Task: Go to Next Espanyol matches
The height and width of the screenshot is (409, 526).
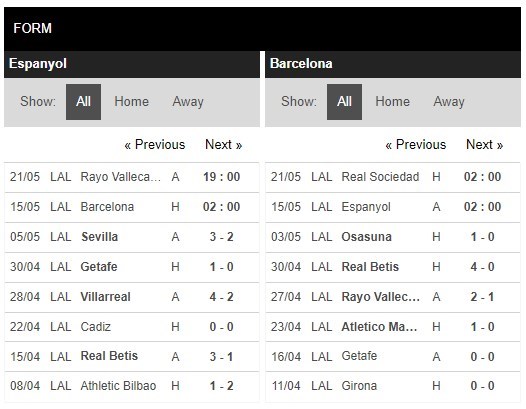Action: 223,145
